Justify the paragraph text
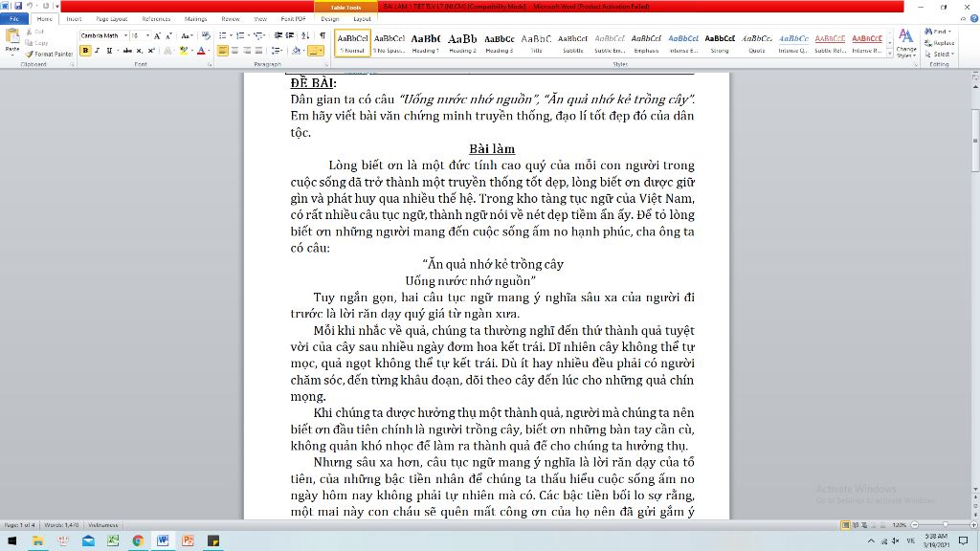 258,51
